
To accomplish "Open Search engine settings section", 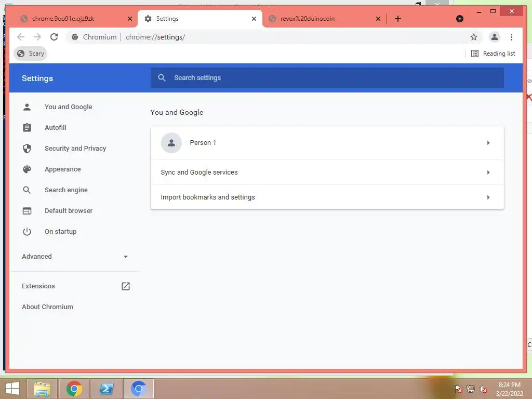I will click(x=66, y=190).
